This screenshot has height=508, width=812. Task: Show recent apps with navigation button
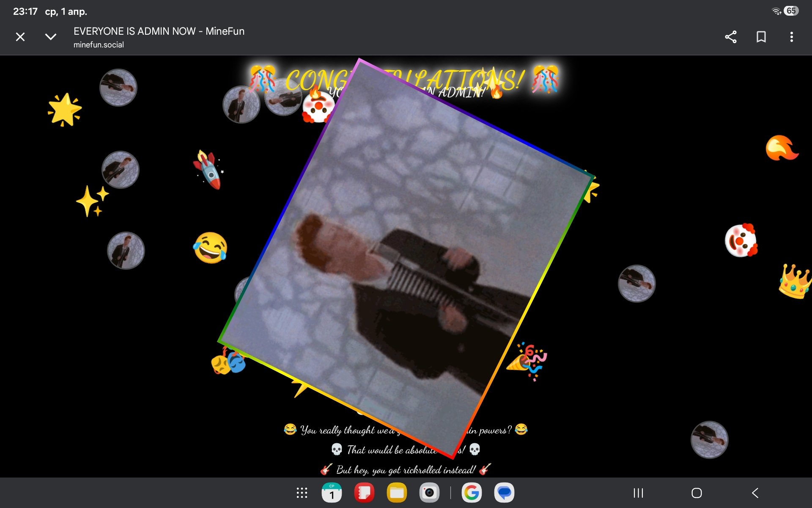tap(638, 493)
